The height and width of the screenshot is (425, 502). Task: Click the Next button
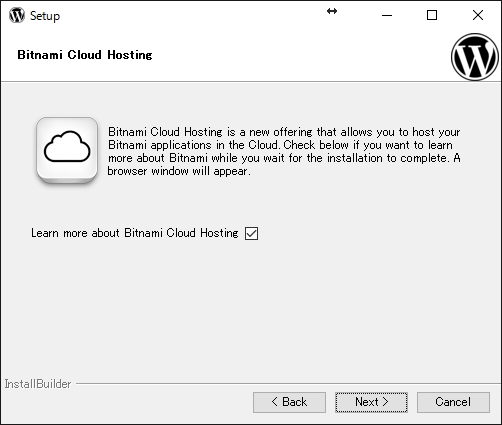tap(371, 402)
